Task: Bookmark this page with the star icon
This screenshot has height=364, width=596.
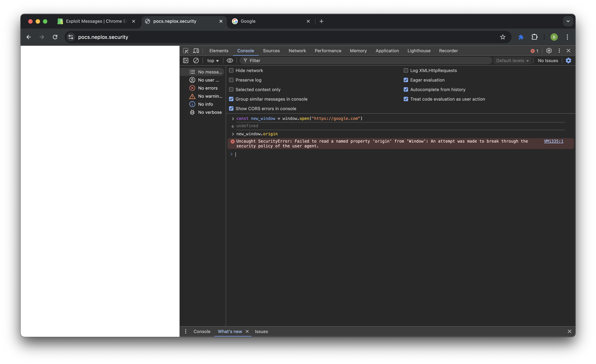Action: pos(503,37)
